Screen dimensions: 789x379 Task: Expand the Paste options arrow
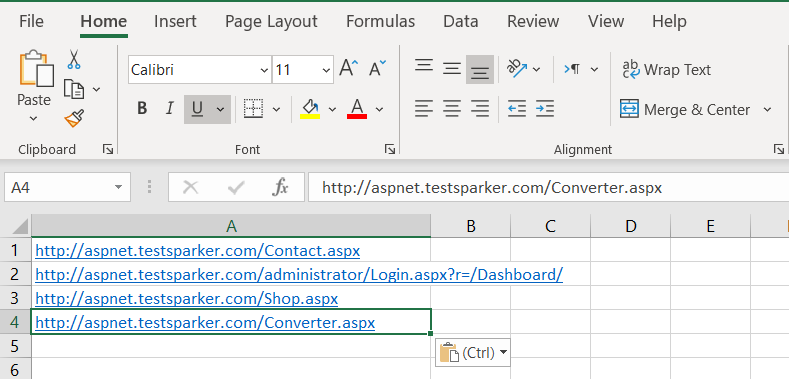pos(33,119)
